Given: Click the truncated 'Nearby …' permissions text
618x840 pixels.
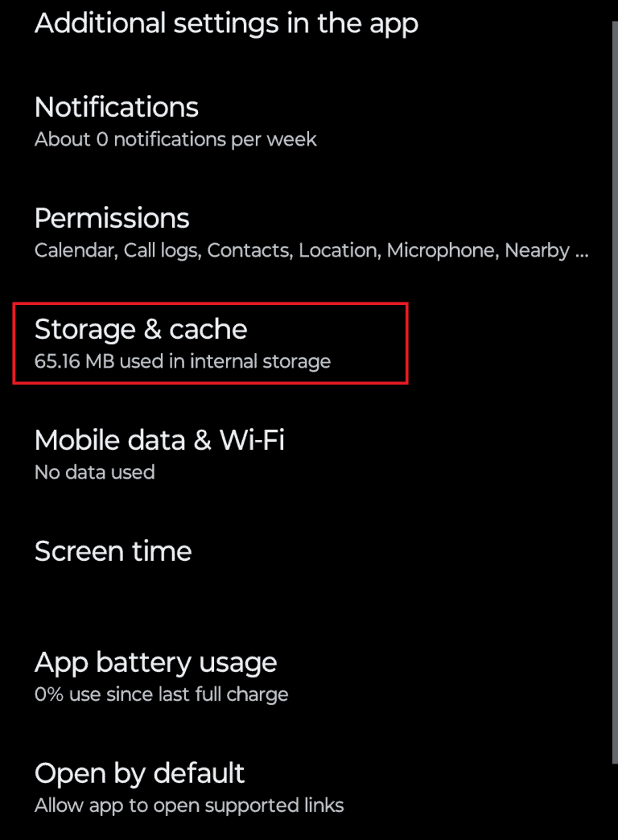Looking at the screenshot, I should point(547,250).
